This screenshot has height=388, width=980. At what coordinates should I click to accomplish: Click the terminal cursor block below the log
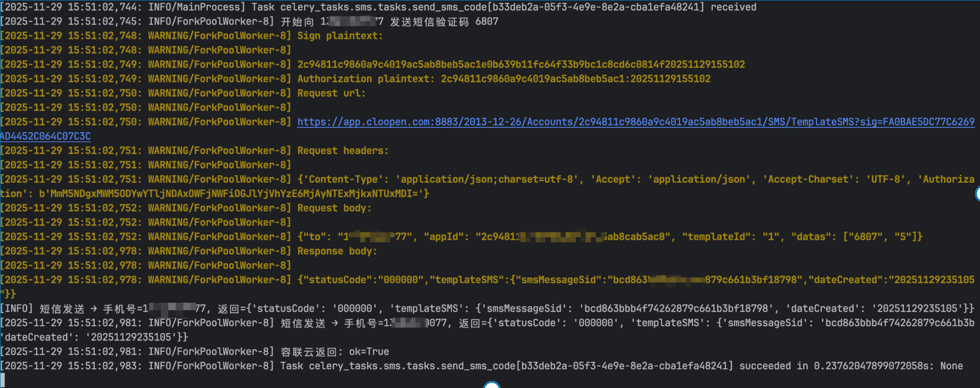(x=3, y=380)
